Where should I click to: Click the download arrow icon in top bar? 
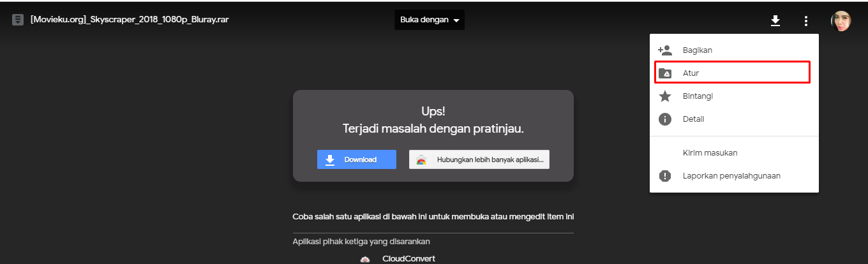[775, 21]
